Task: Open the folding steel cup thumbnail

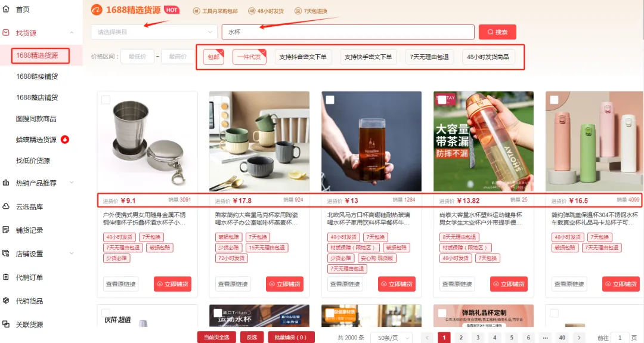Action: pyautogui.click(x=147, y=141)
